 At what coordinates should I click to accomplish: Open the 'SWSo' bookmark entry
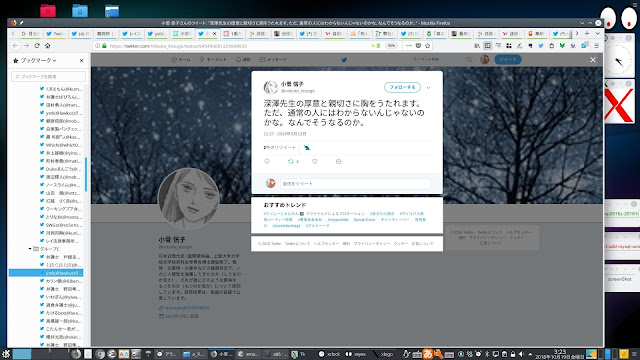[63, 225]
